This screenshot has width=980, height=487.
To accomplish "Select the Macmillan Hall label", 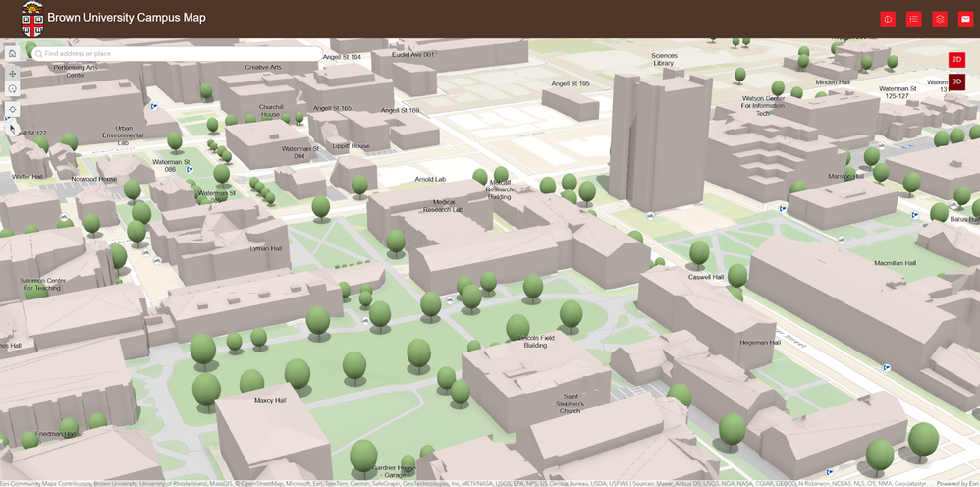I will [x=895, y=263].
